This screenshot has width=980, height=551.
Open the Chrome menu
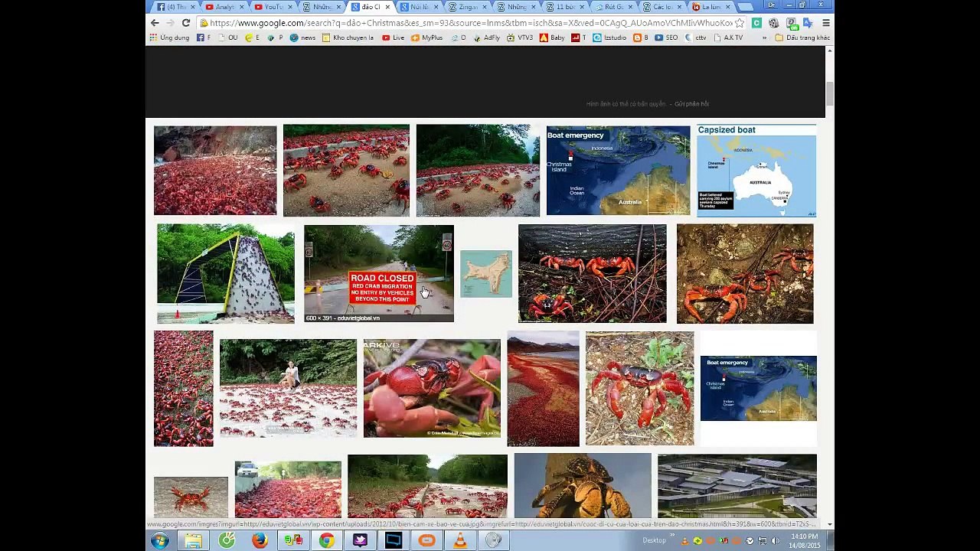(x=826, y=23)
